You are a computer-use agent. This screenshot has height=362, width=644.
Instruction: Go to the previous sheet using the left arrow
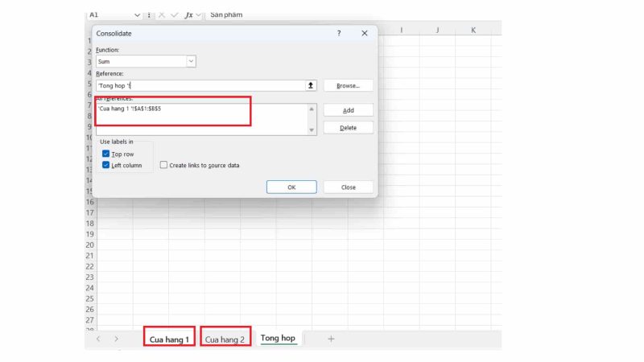pyautogui.click(x=98, y=339)
